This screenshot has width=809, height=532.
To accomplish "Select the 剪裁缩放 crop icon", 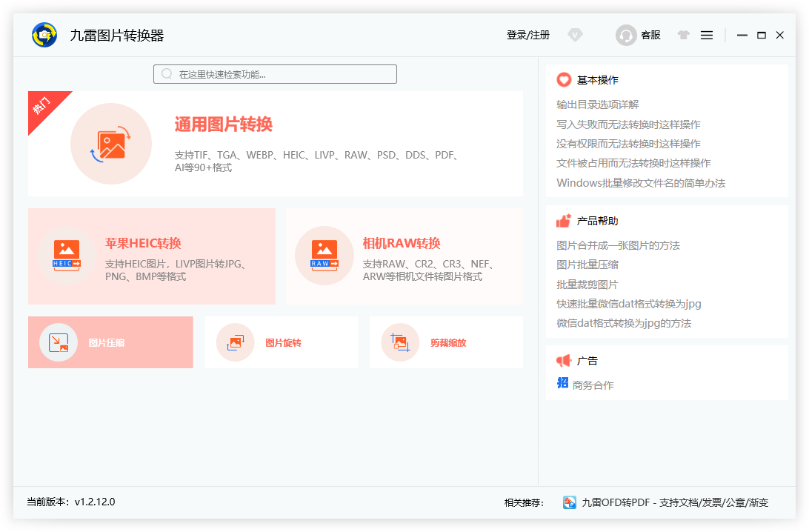I will [400, 342].
